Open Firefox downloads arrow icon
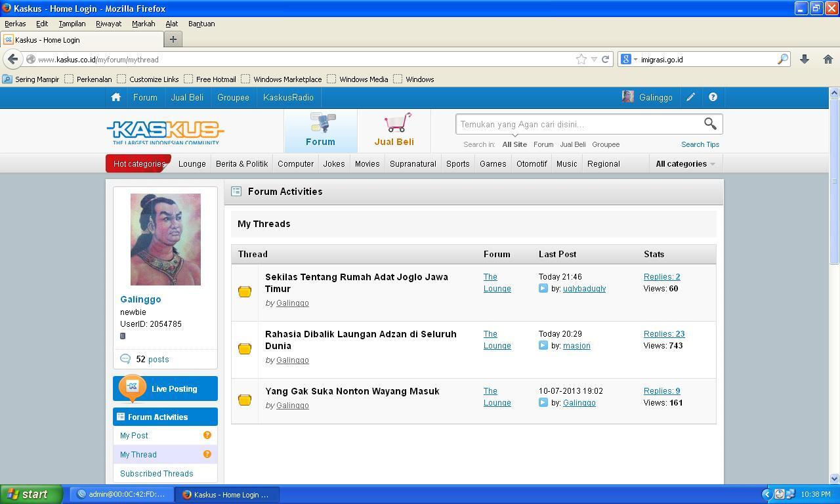 coord(804,59)
